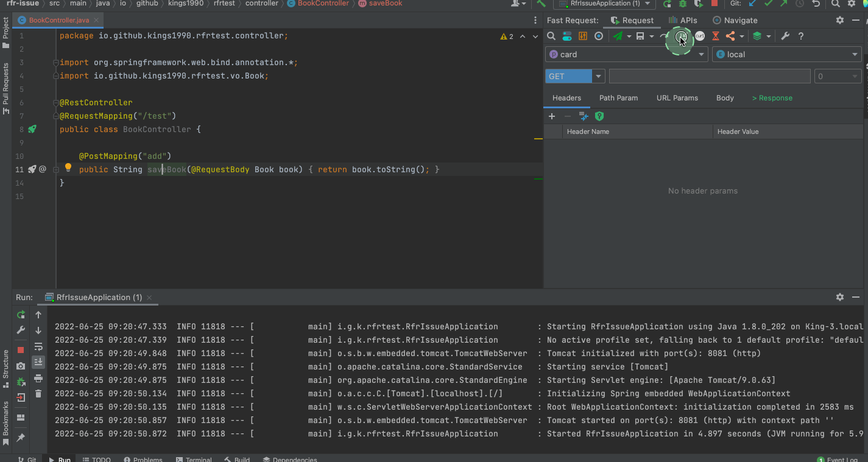Screen dimensions: 868x462
Task: Click the green shield key icon under Headers
Action: tap(599, 116)
